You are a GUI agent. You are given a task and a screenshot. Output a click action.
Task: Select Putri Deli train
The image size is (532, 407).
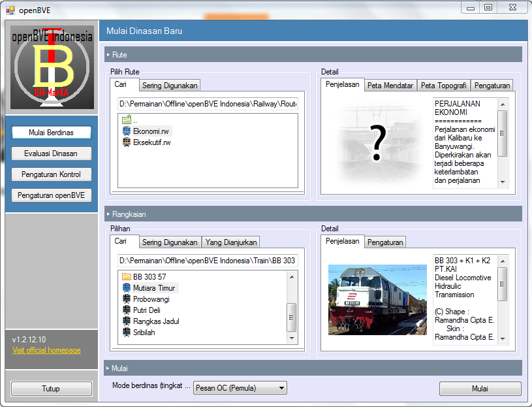[147, 310]
